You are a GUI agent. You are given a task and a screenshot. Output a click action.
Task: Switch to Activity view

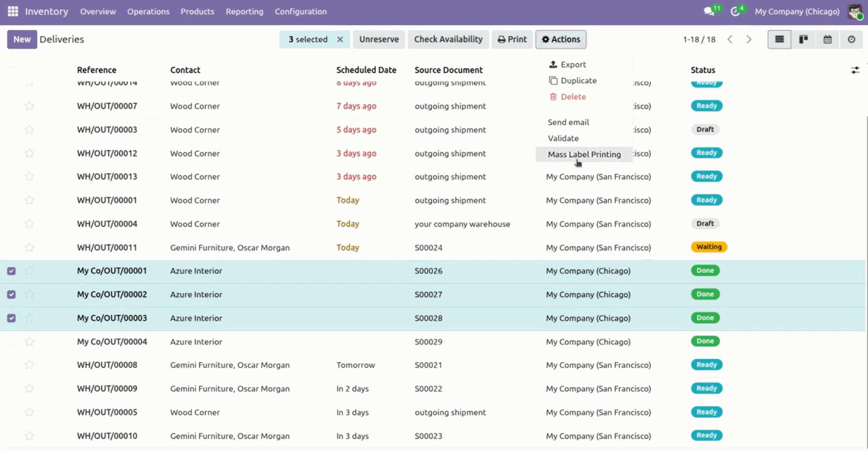point(851,39)
